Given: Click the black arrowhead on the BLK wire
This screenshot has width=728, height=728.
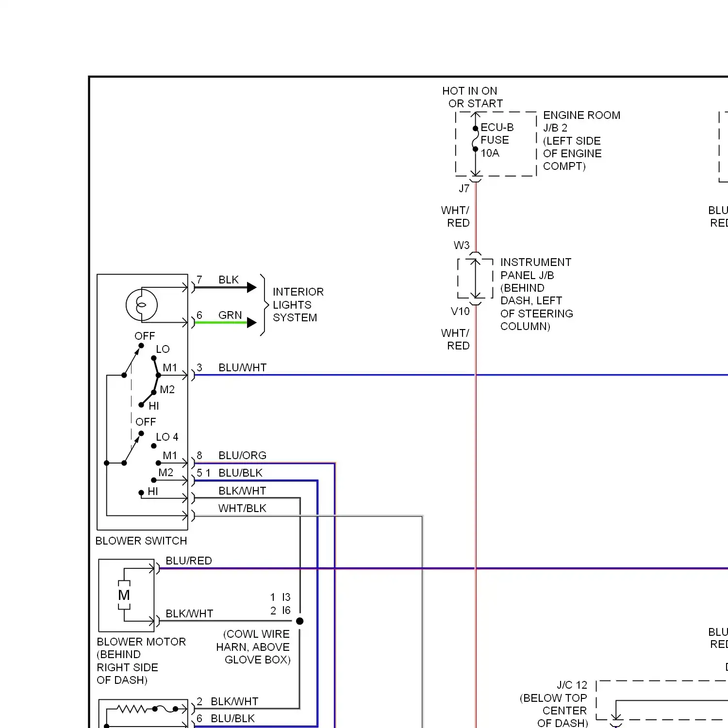Looking at the screenshot, I should [x=251, y=287].
